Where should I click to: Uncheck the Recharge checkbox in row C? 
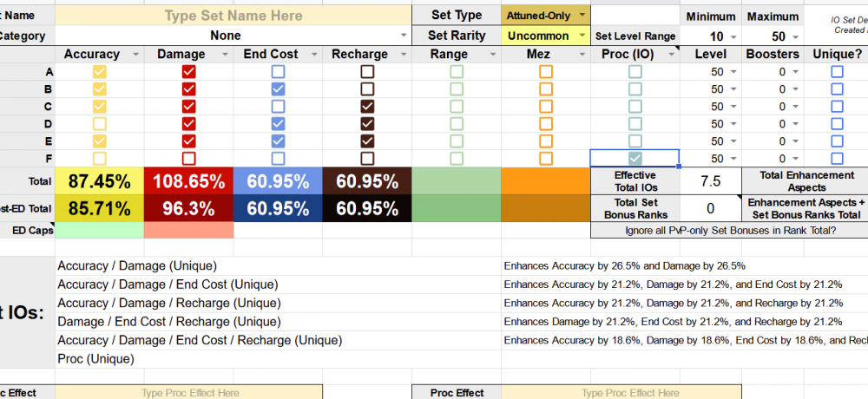coord(367,107)
